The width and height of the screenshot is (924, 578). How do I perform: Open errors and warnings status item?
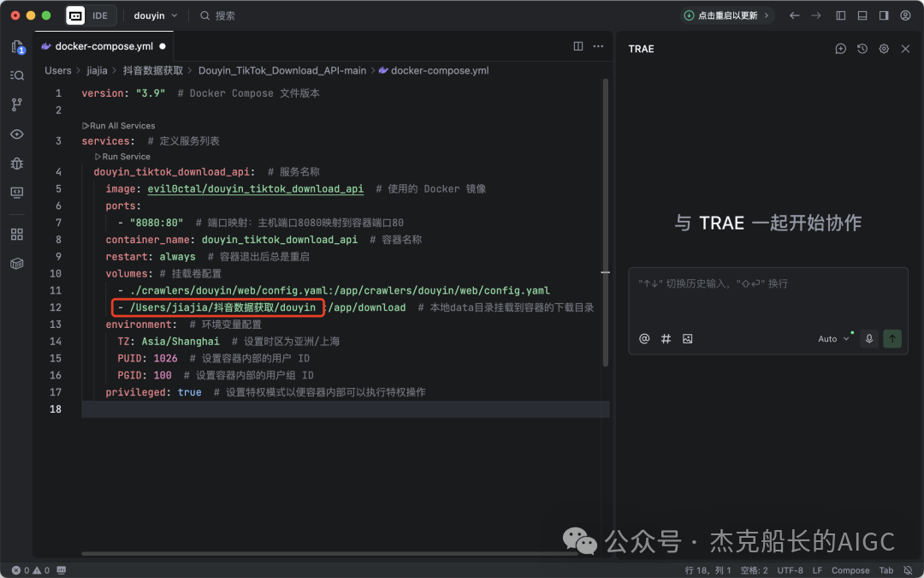click(31, 570)
